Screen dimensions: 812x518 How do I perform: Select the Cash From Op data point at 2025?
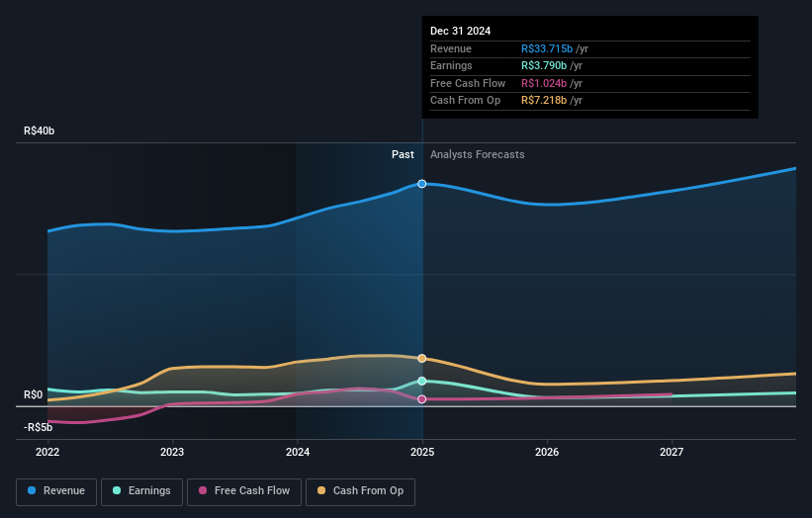point(422,359)
